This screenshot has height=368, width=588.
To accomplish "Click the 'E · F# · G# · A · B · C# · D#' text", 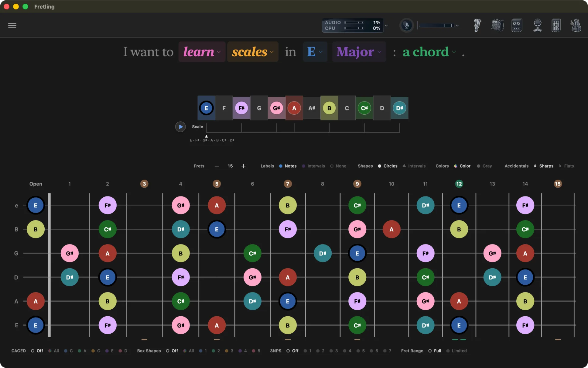I will [x=212, y=140].
